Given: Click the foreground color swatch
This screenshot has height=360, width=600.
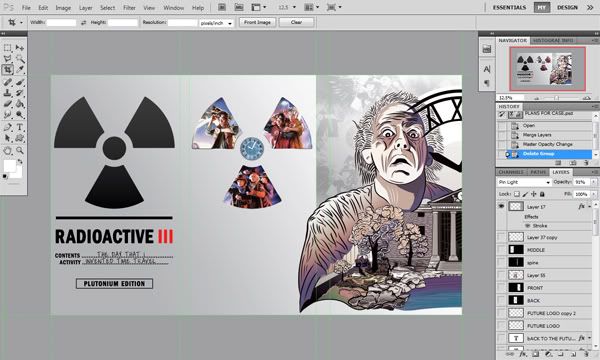Looking at the screenshot, I should point(9,166).
